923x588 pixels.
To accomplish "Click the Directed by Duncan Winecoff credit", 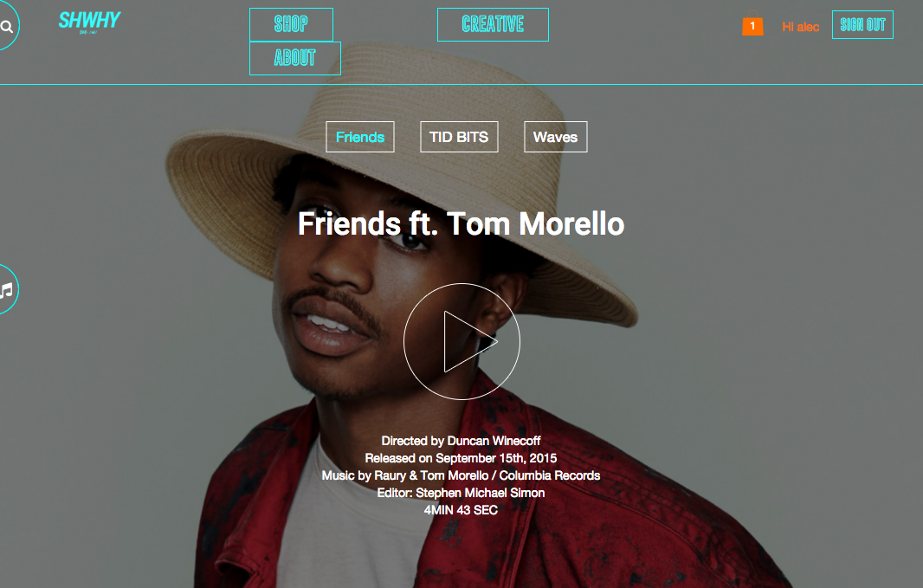I will (461, 441).
